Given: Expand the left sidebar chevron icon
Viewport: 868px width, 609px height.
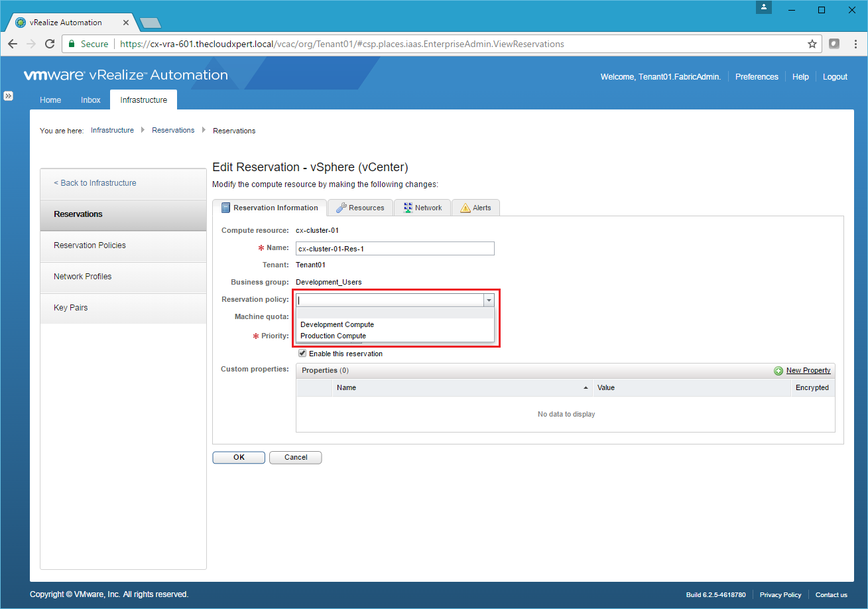Looking at the screenshot, I should coord(8,96).
